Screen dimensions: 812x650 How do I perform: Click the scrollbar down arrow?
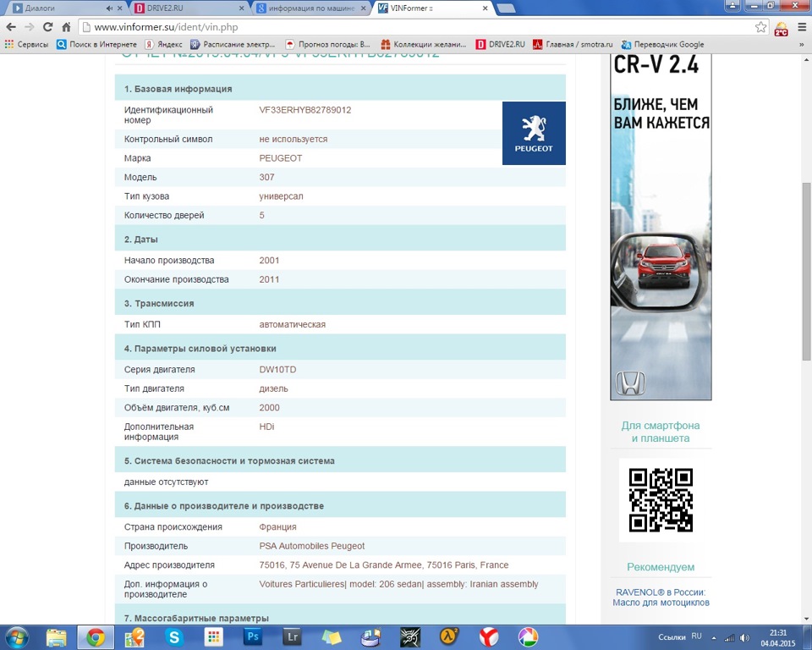point(806,619)
